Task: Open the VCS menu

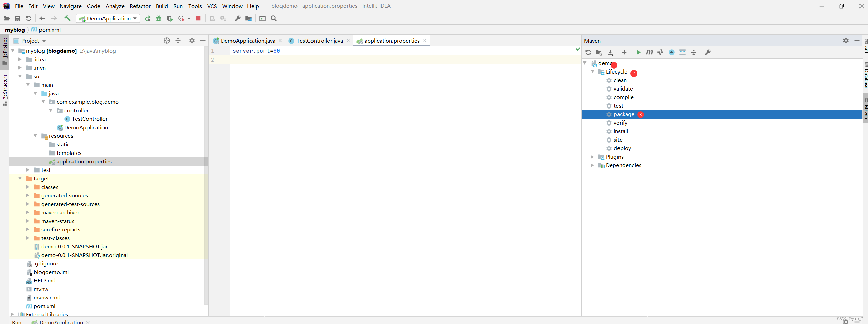Action: 212,6
